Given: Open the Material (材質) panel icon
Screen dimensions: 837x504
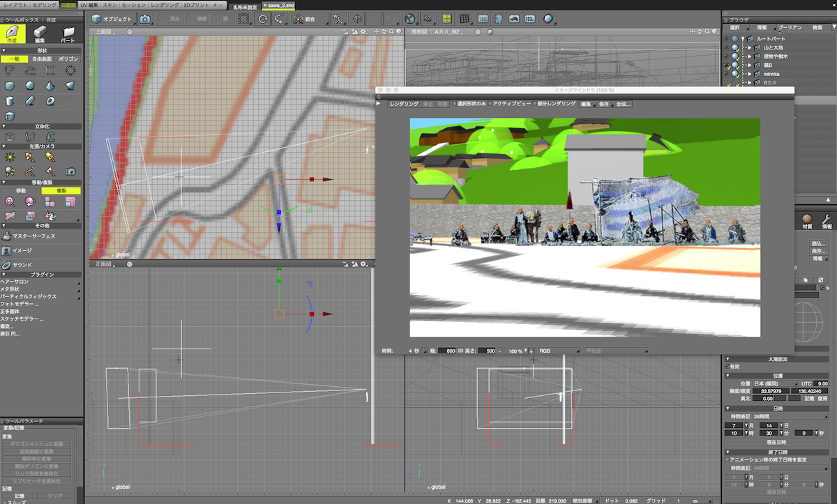Looking at the screenshot, I should (807, 220).
